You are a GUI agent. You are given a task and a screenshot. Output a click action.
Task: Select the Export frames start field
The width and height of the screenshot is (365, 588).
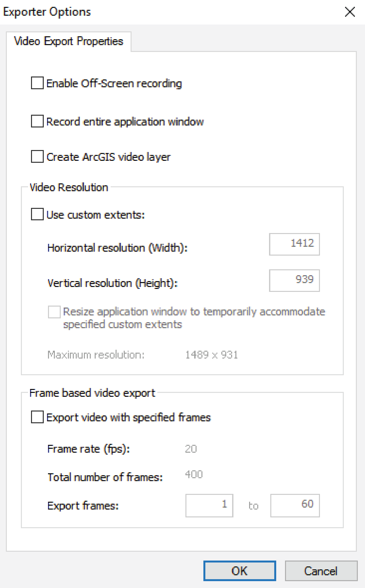[x=209, y=506]
